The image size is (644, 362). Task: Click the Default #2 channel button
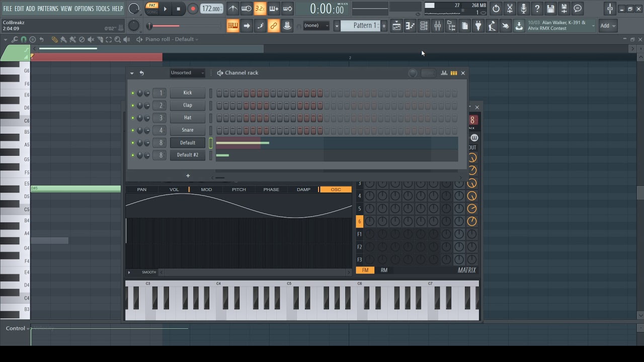click(188, 155)
